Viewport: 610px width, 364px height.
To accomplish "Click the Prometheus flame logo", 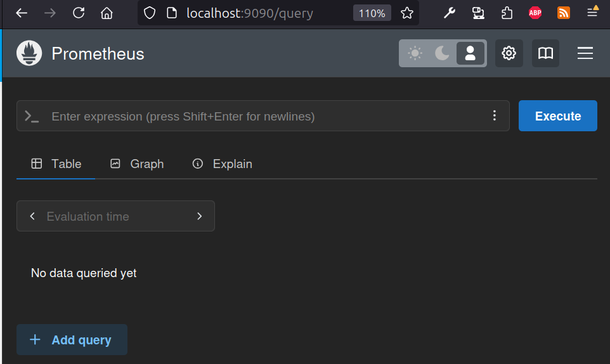I will tap(29, 53).
